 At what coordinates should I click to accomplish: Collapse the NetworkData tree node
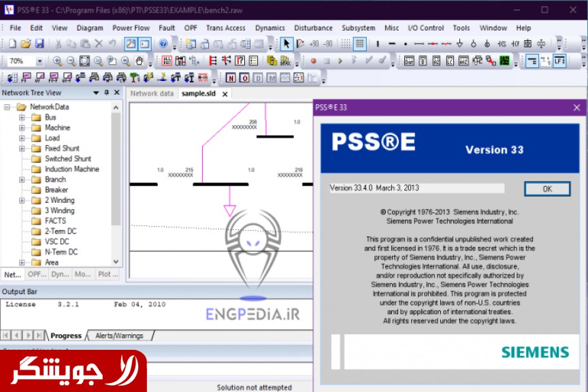coord(6,107)
